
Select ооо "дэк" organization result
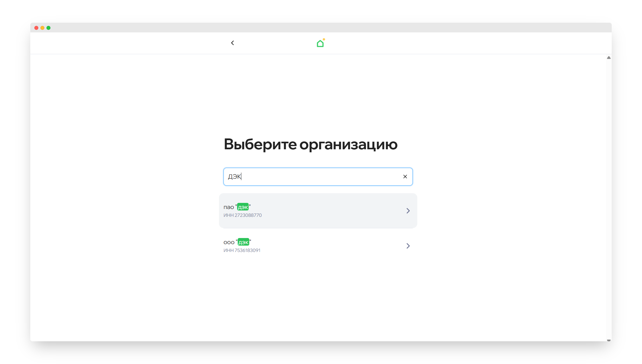pos(318,246)
